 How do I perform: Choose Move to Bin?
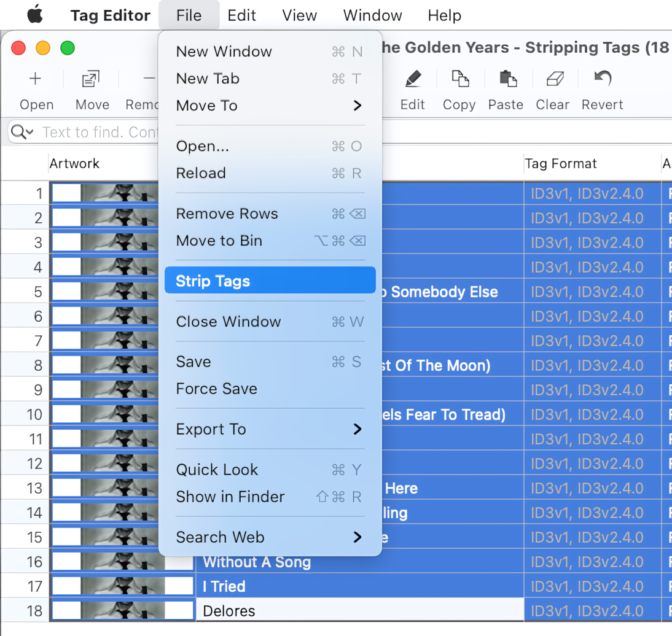click(270, 240)
